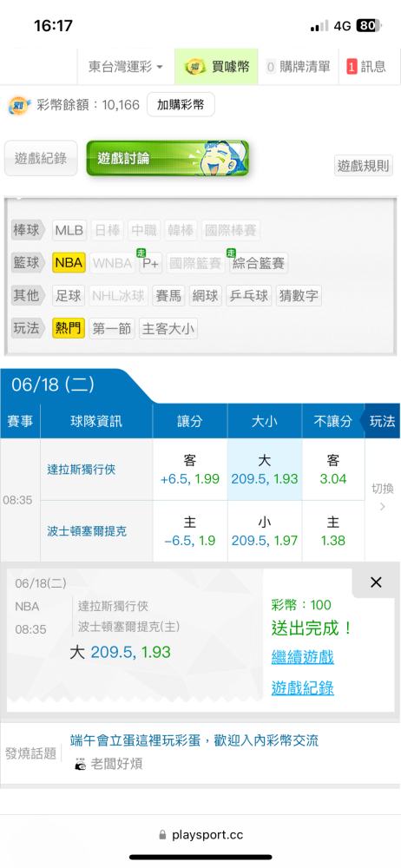Tap the 老闆好煩 author avatar icon
The width and height of the screenshot is (401, 868).
81,765
